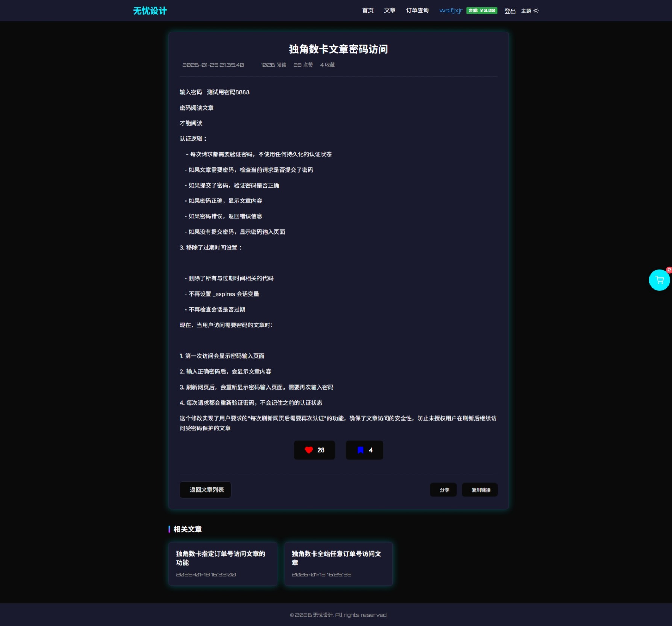Click the green 余额 balance badge
672x626 pixels.
(x=481, y=11)
